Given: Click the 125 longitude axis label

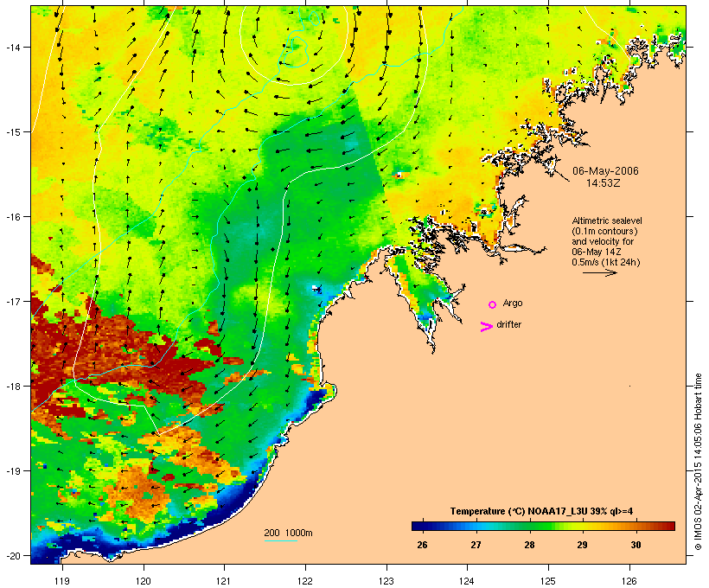Looking at the screenshot, I should click(548, 581).
